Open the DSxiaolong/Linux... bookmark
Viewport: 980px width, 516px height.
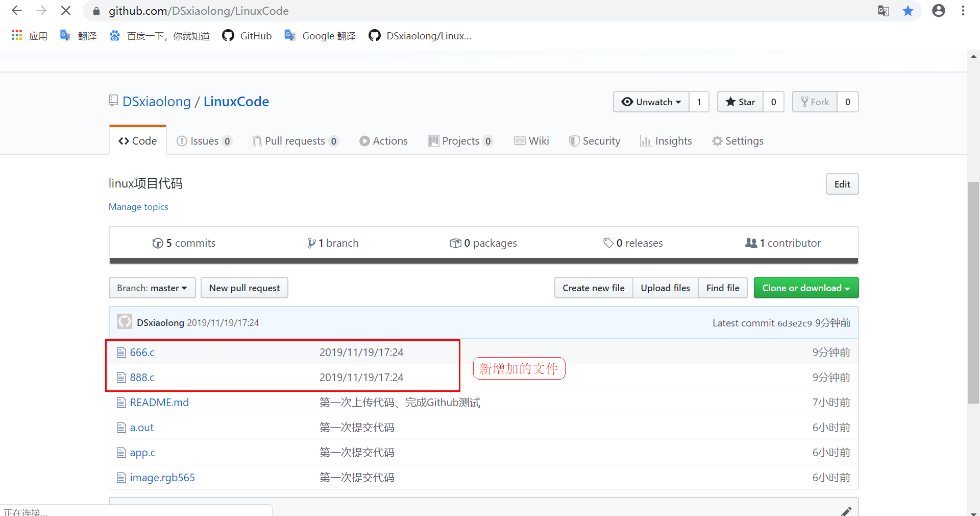click(x=420, y=36)
